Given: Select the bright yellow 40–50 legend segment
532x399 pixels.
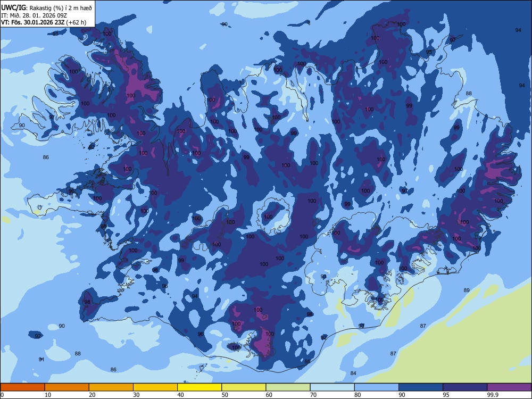Looking at the screenshot, I should coord(199,387).
